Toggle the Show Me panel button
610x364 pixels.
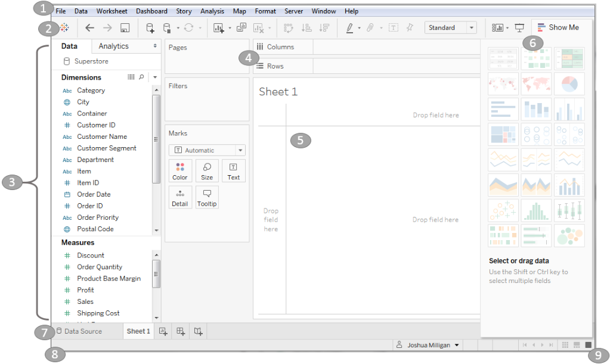[x=558, y=27]
